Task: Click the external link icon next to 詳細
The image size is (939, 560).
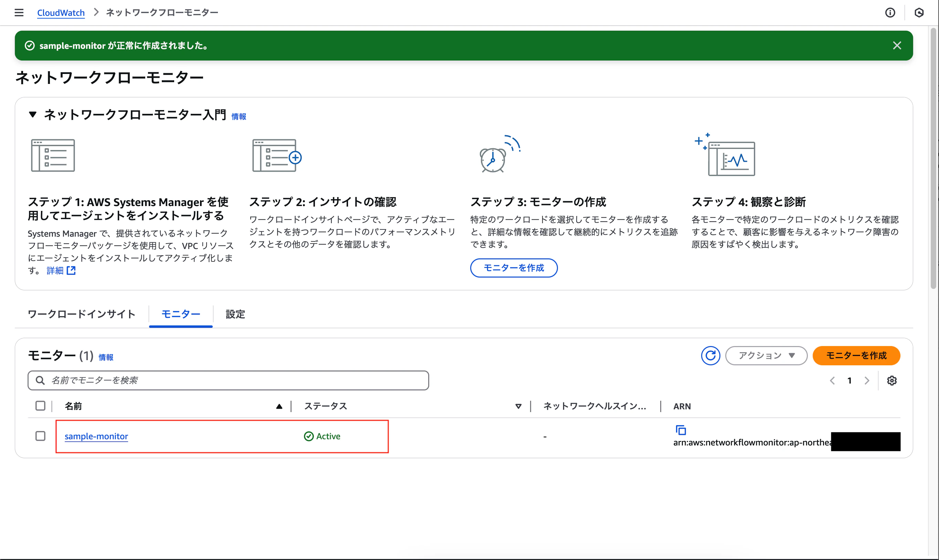Action: click(x=71, y=271)
